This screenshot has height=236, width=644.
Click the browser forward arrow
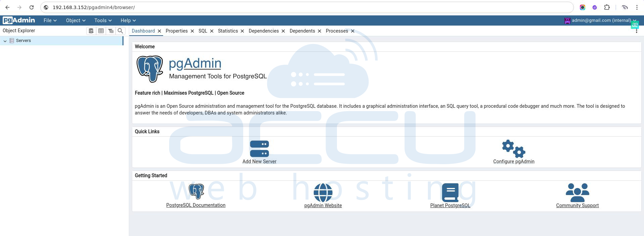(x=19, y=7)
